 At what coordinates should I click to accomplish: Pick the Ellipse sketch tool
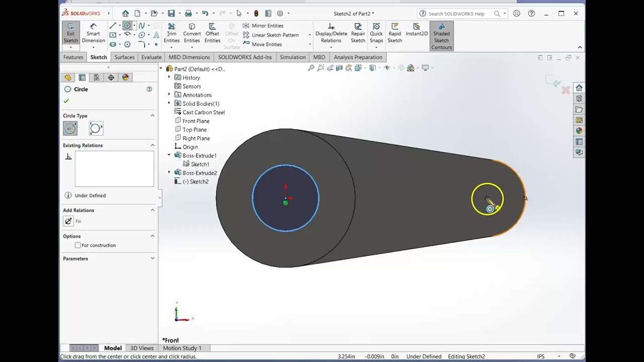pos(142,35)
